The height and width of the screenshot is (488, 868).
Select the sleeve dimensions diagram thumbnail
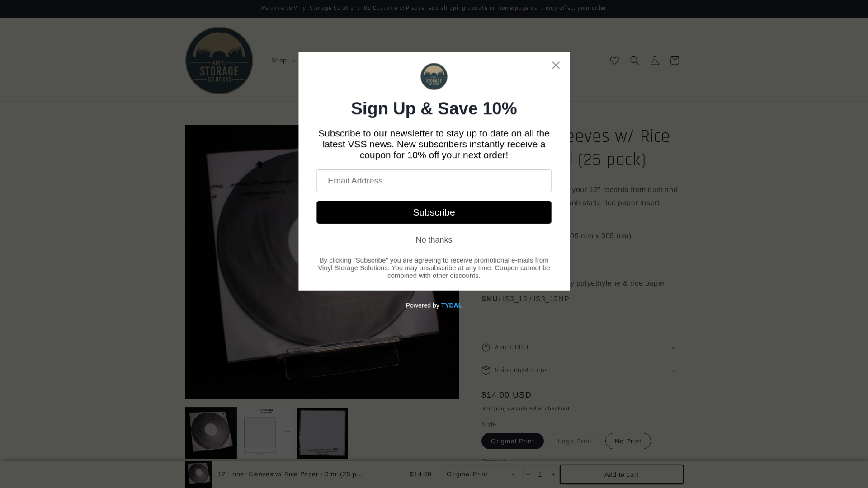click(266, 433)
